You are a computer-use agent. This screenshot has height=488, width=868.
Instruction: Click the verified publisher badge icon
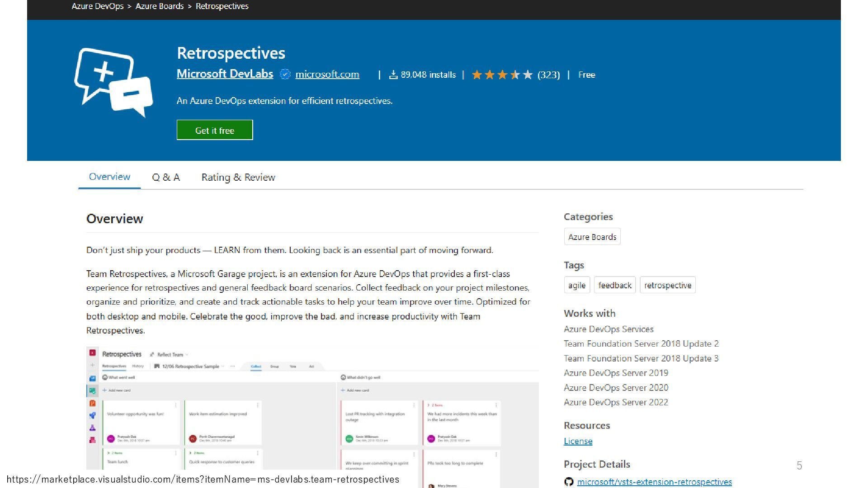click(x=285, y=74)
